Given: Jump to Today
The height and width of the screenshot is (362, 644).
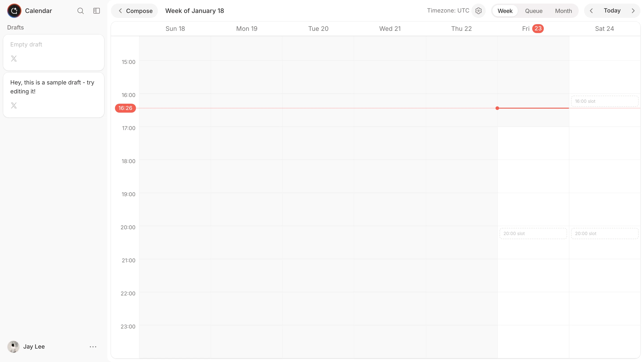Looking at the screenshot, I should 612,11.
